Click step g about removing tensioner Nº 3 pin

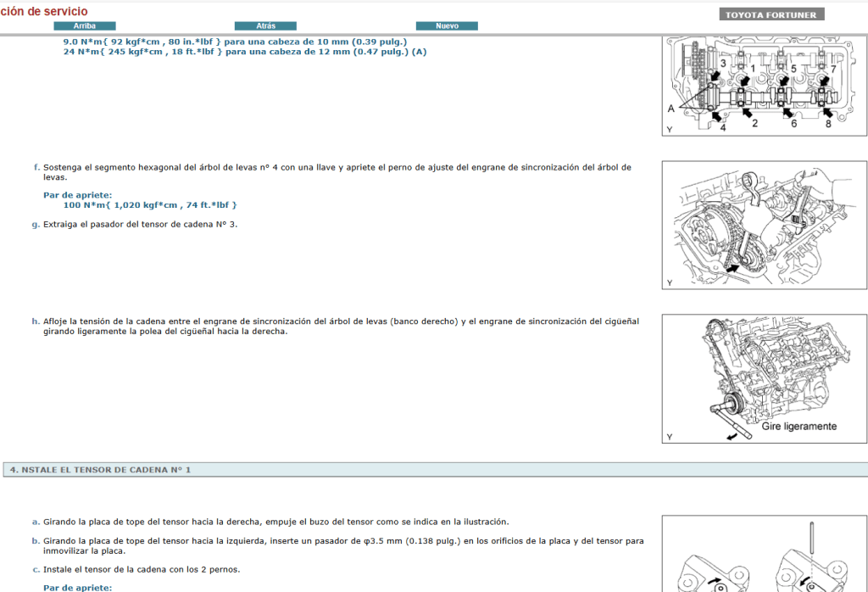tap(146, 225)
